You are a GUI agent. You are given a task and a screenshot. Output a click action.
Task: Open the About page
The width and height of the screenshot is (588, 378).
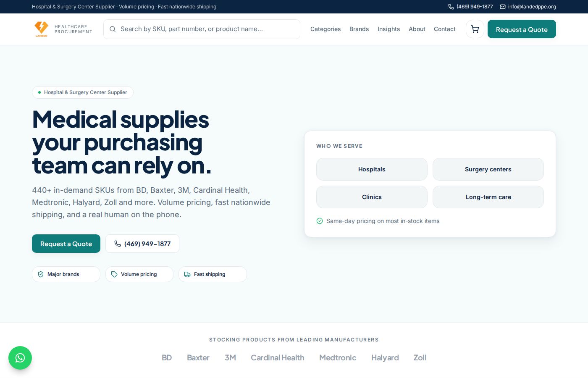tap(417, 29)
